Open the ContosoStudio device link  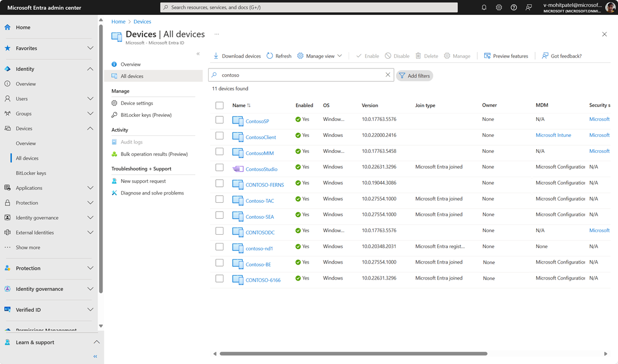click(261, 169)
